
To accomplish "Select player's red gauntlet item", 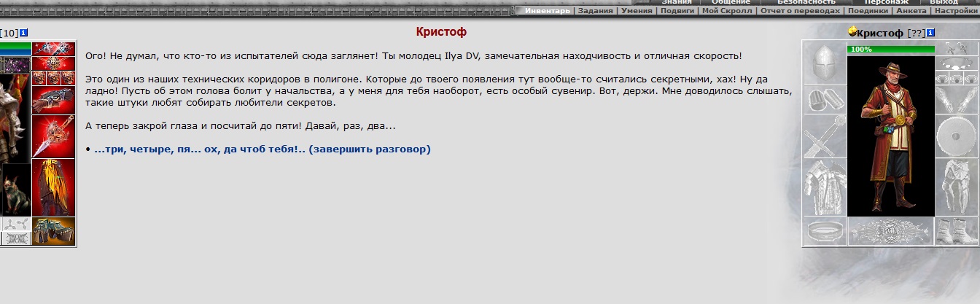I will click(54, 100).
